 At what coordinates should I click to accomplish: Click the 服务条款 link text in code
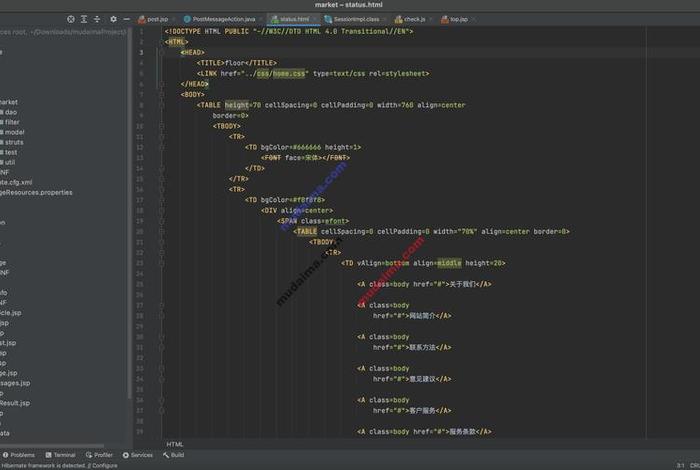462,432
